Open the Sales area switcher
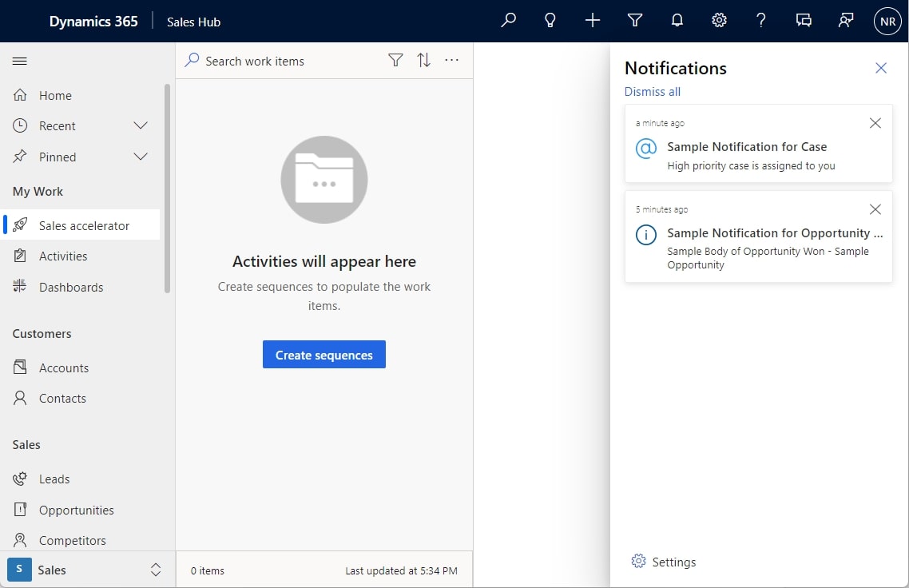The height and width of the screenshot is (588, 909). click(x=156, y=570)
